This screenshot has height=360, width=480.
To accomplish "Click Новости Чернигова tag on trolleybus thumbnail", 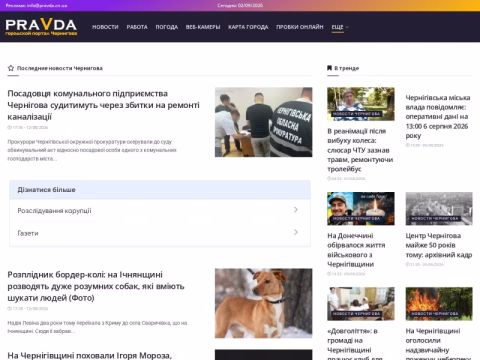I will pos(356,114).
